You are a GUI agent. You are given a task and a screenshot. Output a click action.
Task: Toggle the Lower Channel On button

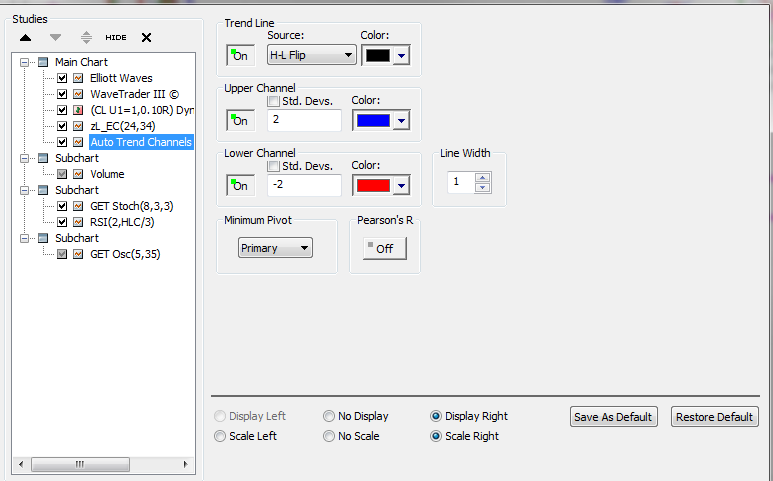241,185
